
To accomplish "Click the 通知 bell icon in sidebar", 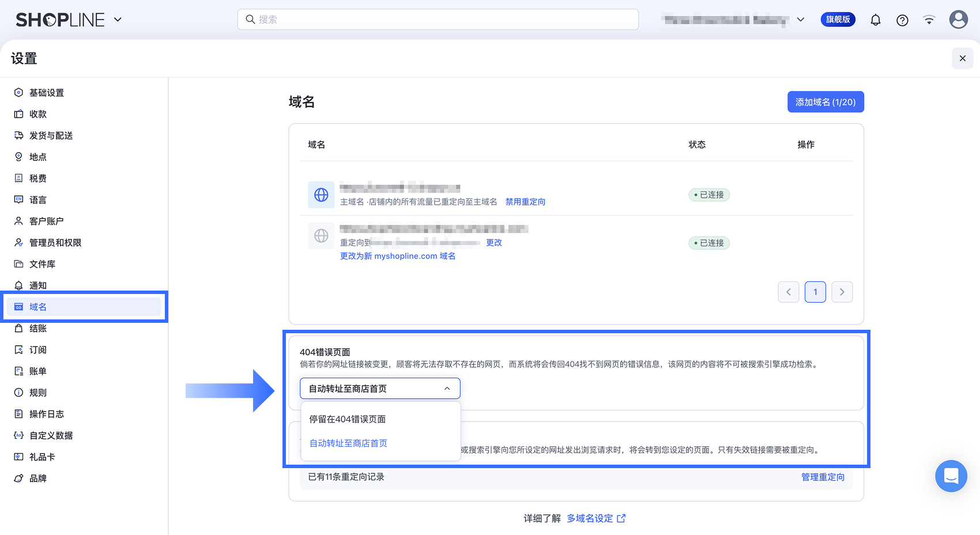I will tap(18, 285).
